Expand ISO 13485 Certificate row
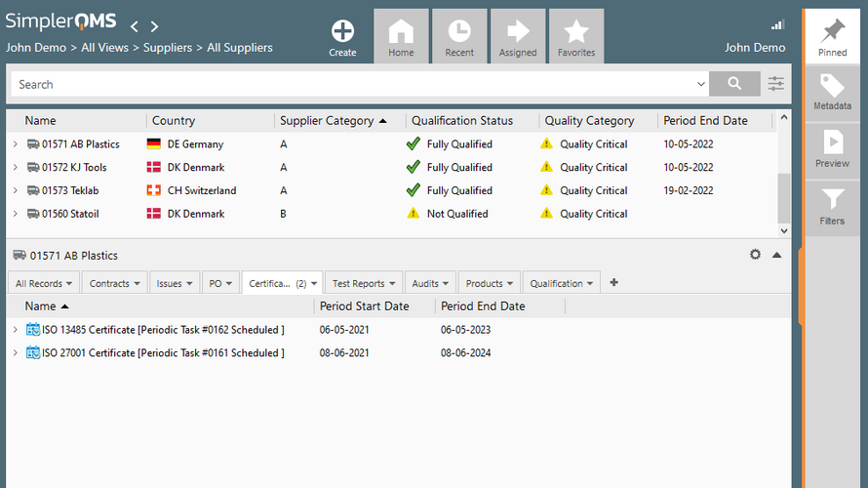Image resolution: width=868 pixels, height=488 pixels. click(15, 330)
